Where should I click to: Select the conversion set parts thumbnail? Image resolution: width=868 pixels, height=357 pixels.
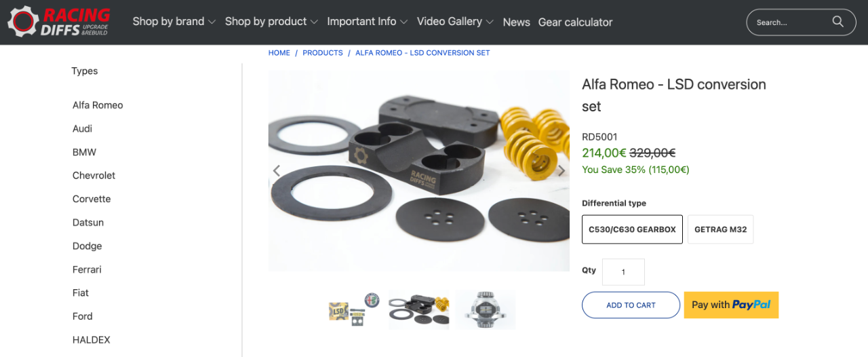(x=419, y=310)
